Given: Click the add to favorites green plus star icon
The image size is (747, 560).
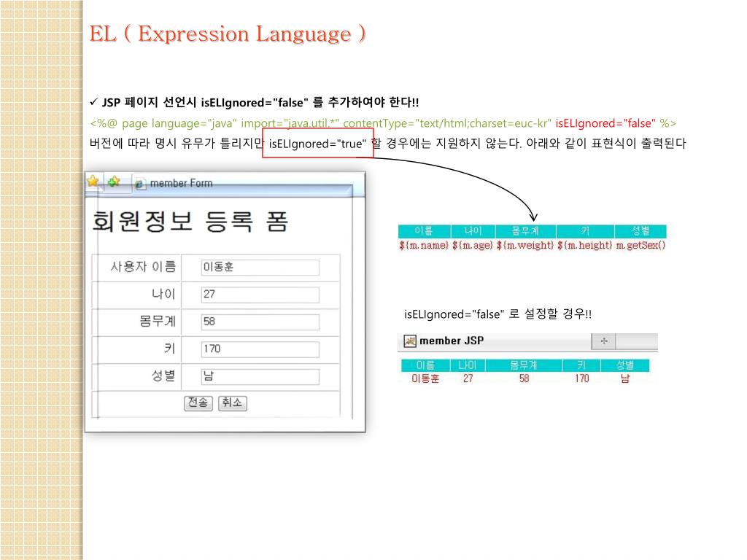Looking at the screenshot, I should point(114,182).
